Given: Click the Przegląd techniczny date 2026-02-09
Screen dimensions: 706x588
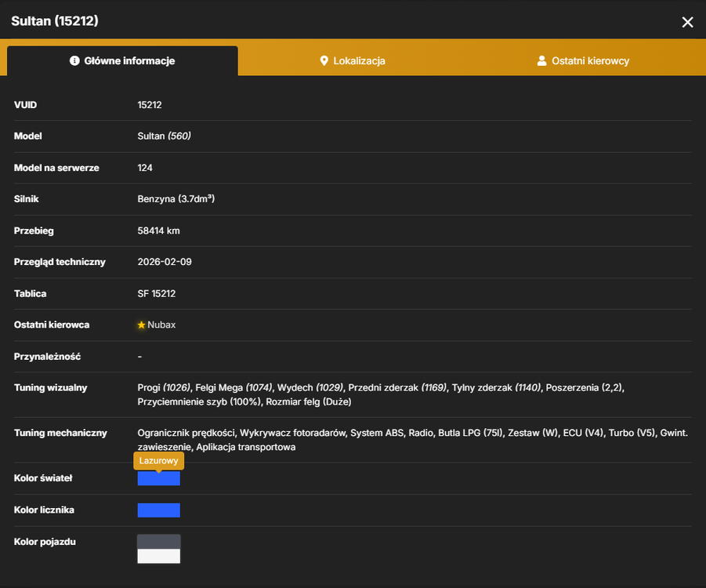Looking at the screenshot, I should (x=165, y=262).
